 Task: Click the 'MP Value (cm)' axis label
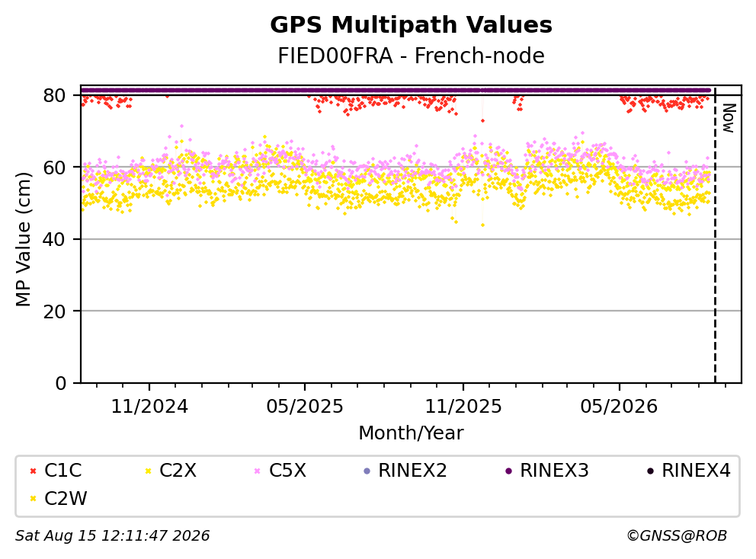point(23,239)
